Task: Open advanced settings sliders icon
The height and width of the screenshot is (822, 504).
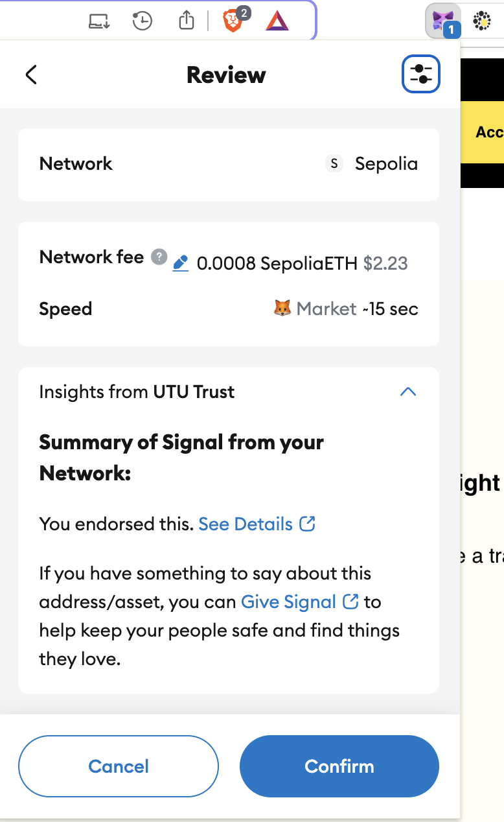Action: (x=421, y=74)
